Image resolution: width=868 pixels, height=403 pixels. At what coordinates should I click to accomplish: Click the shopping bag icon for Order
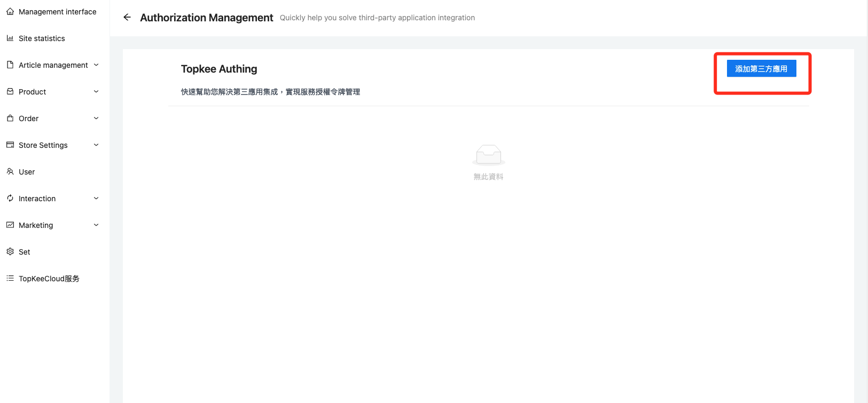pyautogui.click(x=10, y=118)
